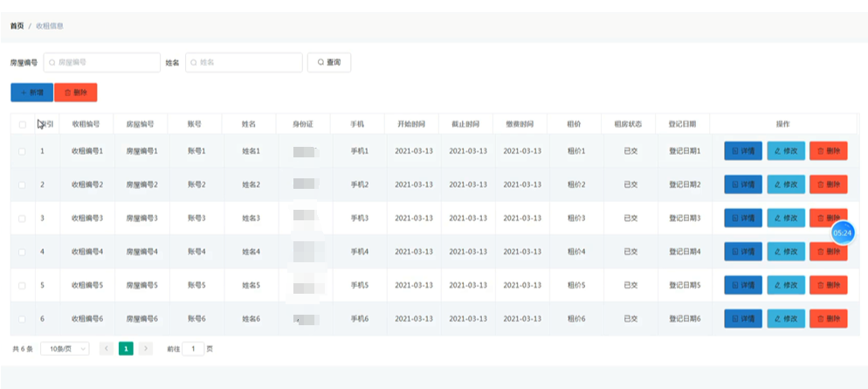This screenshot has height=389, width=868.
Task: Delete row 6 using 删除 button
Action: [828, 319]
